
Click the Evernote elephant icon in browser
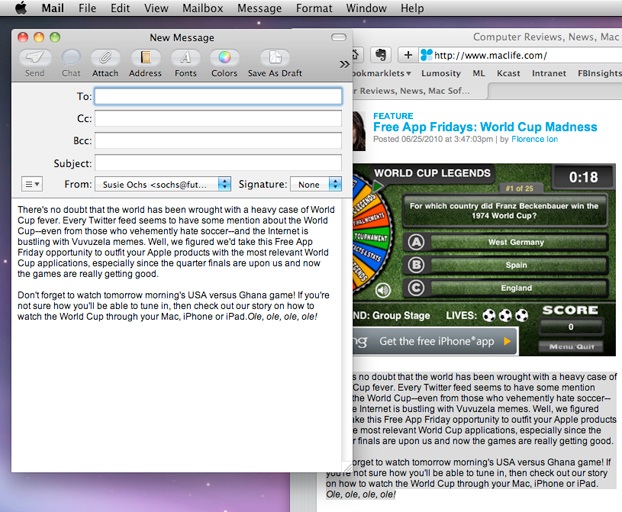pyautogui.click(x=381, y=54)
